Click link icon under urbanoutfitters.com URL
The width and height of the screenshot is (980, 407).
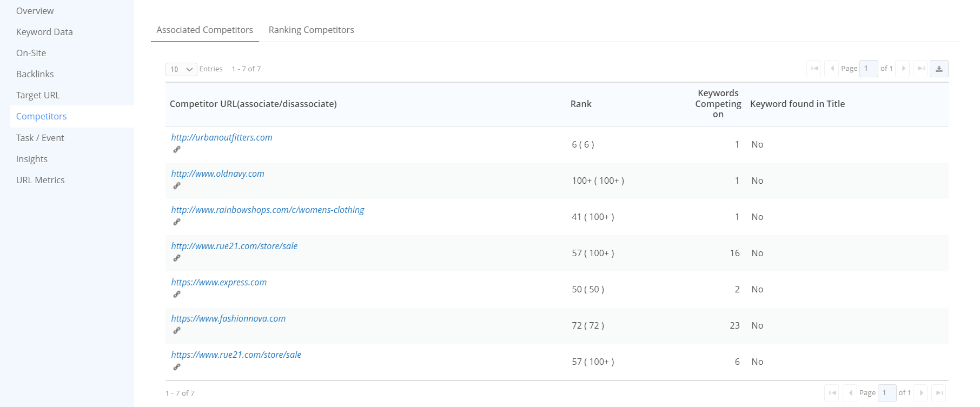pos(176,150)
